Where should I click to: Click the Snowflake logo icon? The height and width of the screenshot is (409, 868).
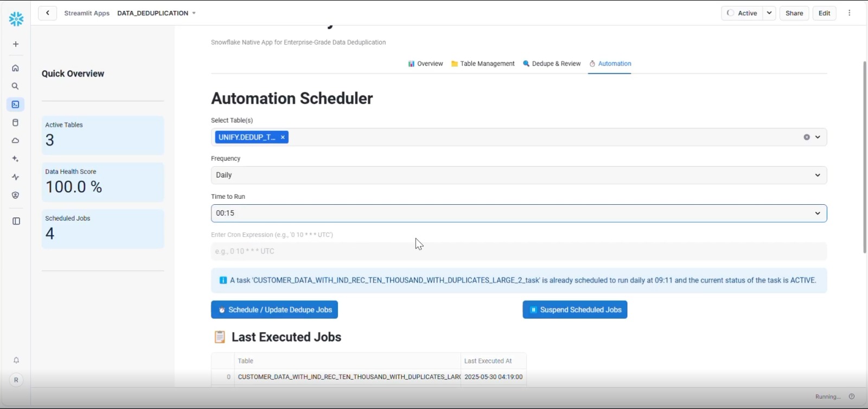(x=16, y=19)
